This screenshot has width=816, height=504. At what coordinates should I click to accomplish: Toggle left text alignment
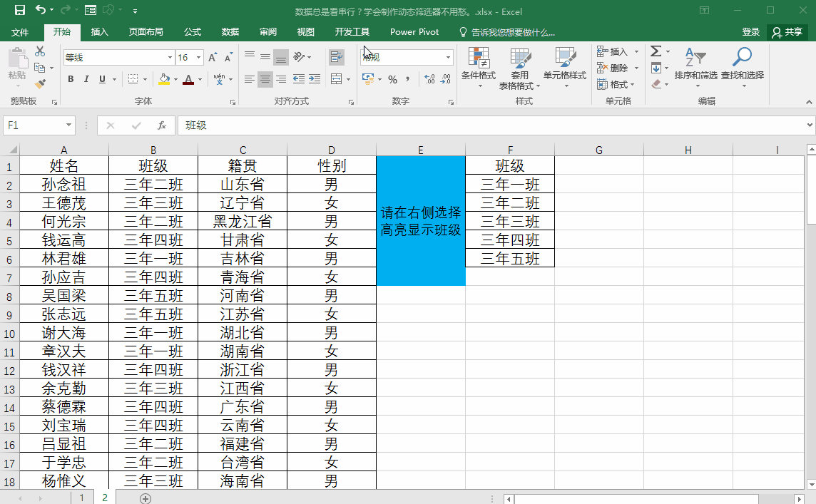250,79
